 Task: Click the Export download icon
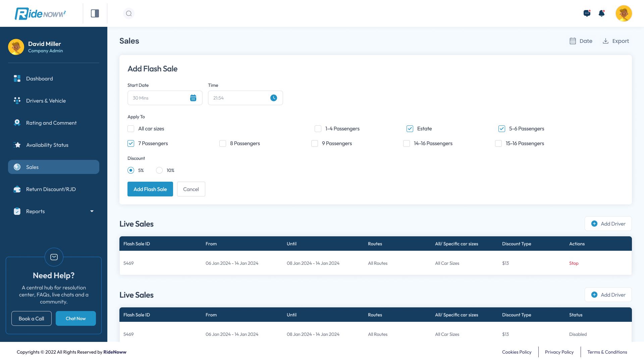(606, 41)
